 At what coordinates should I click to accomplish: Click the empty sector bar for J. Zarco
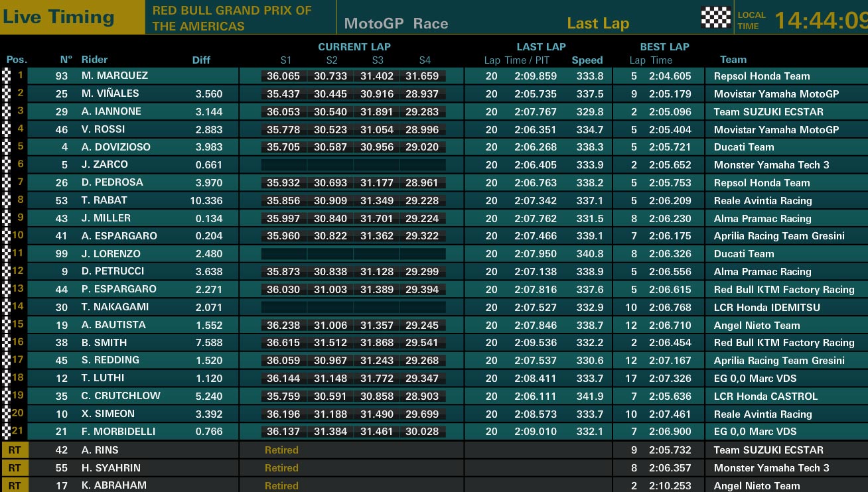[x=354, y=164]
